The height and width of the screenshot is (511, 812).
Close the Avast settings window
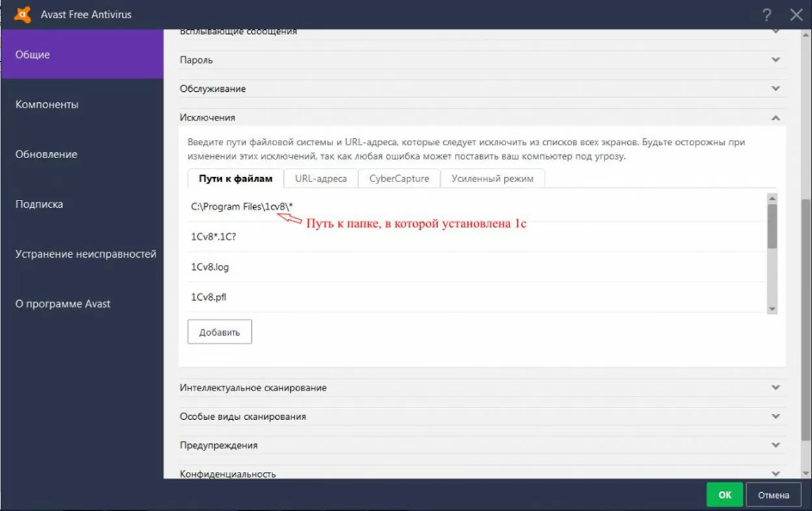coord(796,14)
